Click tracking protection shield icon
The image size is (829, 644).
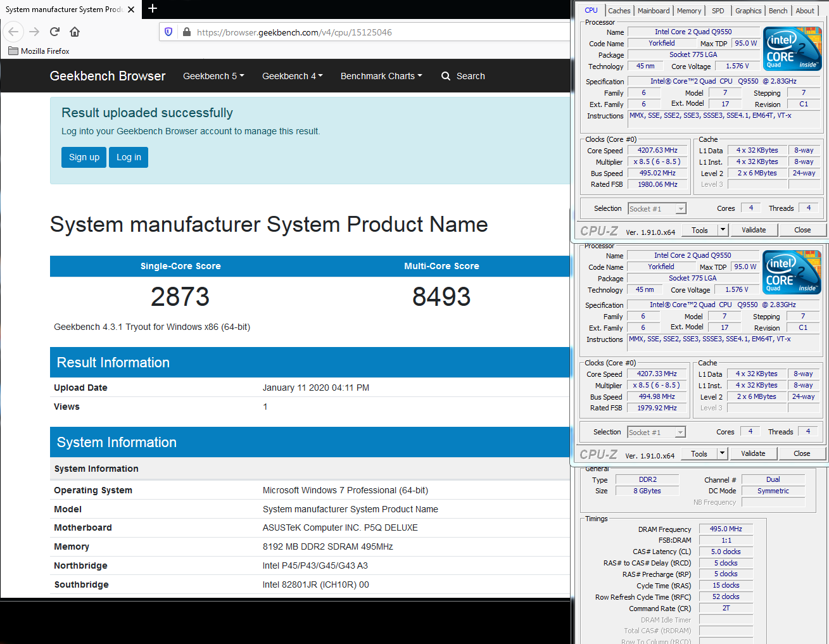tap(168, 32)
